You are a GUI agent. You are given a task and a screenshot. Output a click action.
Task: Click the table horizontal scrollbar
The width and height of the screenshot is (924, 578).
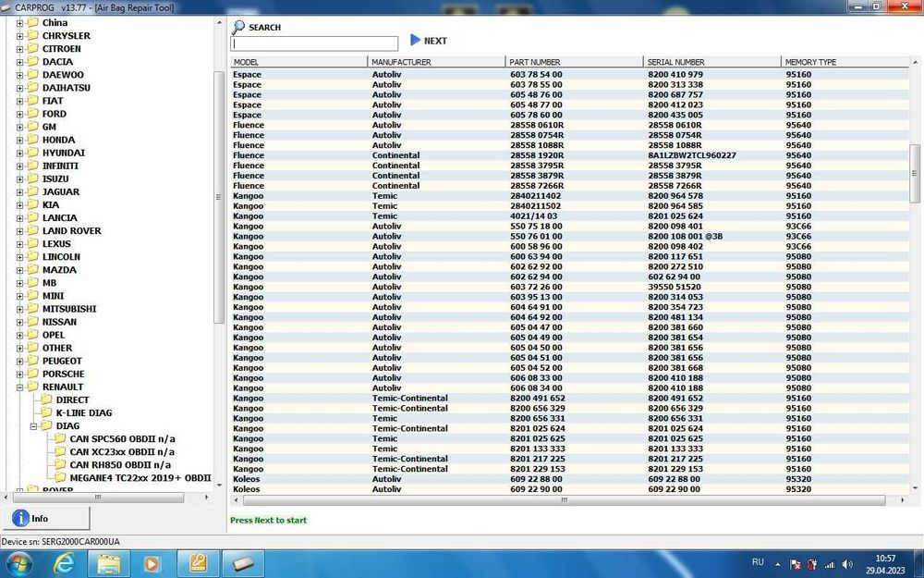click(564, 499)
